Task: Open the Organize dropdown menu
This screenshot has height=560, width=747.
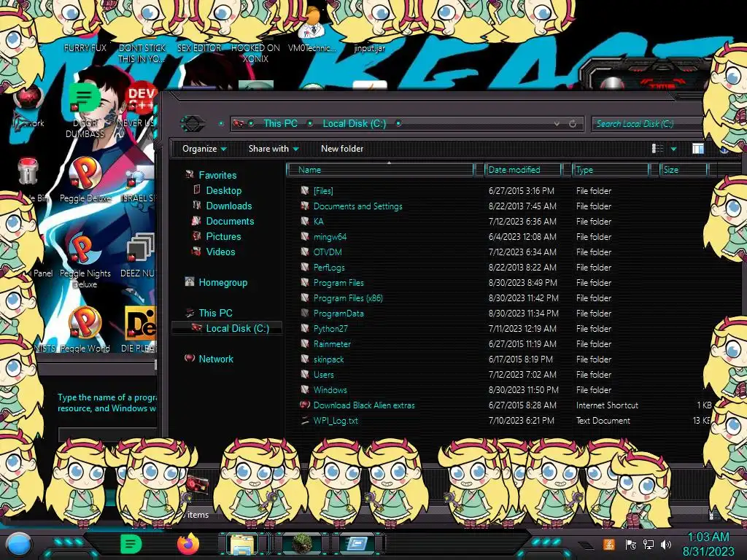Action: point(204,149)
